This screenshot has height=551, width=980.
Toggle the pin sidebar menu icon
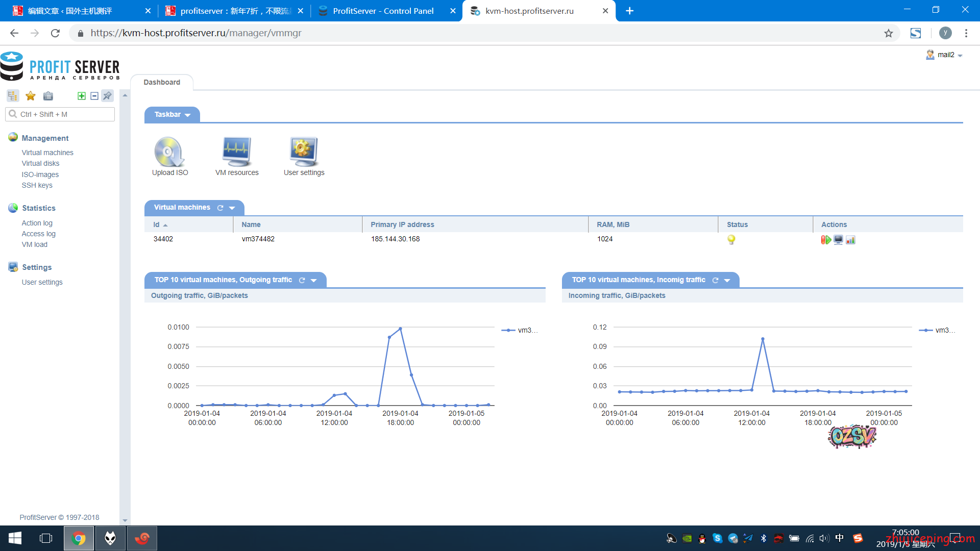tap(107, 96)
